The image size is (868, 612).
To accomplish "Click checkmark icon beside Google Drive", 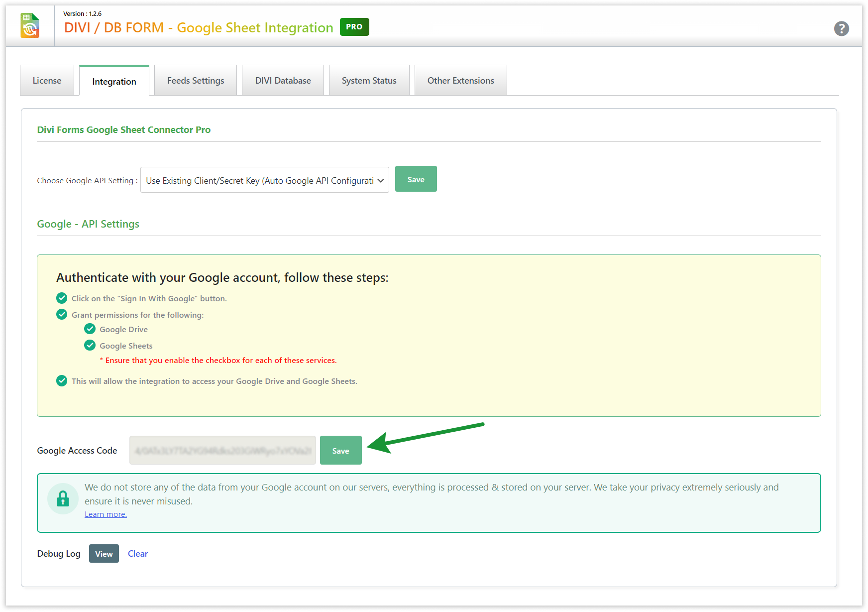I will click(x=90, y=329).
